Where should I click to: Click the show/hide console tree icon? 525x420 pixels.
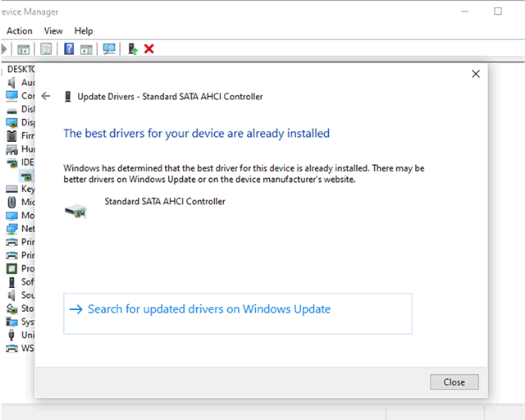click(23, 49)
